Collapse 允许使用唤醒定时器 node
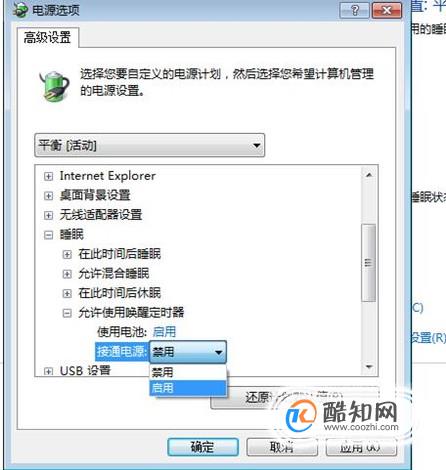Viewport: 446px width, 470px height. 67,313
